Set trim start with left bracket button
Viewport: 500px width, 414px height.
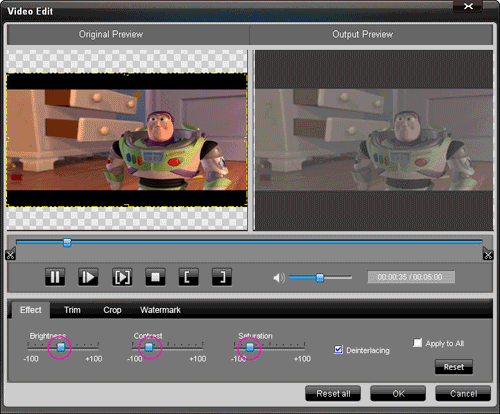pyautogui.click(x=189, y=277)
